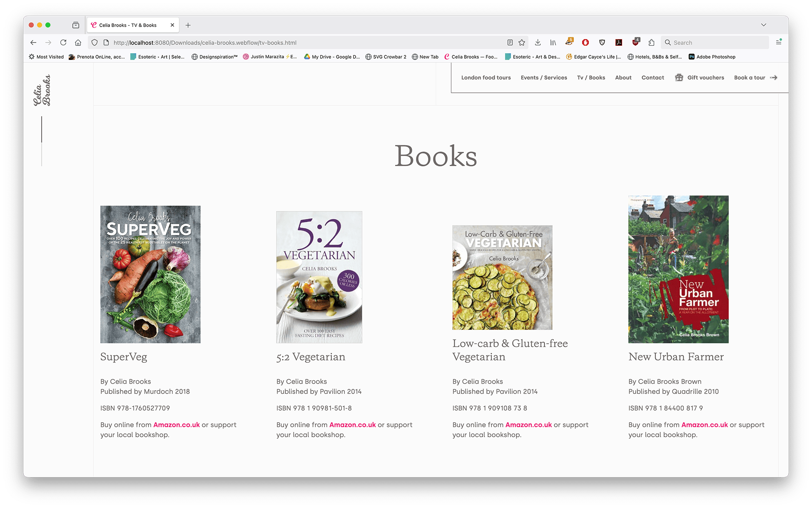The image size is (812, 508).
Task: Go to the browser home page
Action: pyautogui.click(x=78, y=42)
